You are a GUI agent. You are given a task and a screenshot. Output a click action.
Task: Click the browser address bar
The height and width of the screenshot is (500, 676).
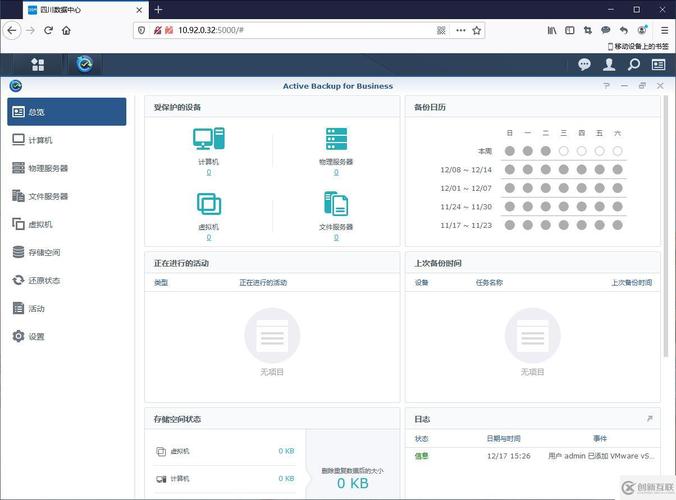tap(300, 30)
